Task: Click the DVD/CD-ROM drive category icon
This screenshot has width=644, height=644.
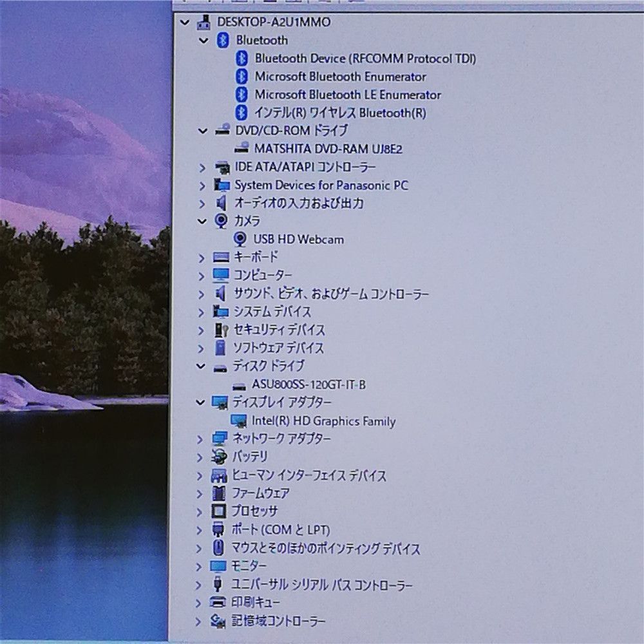Action: click(x=222, y=130)
